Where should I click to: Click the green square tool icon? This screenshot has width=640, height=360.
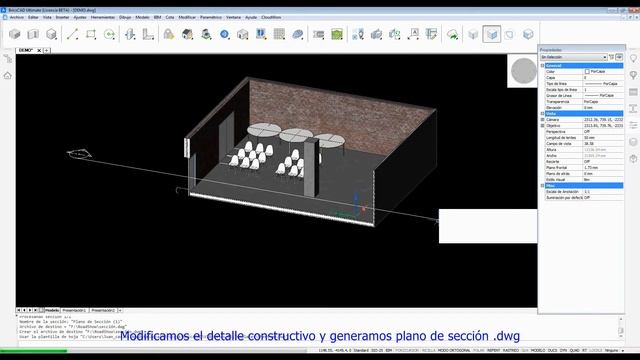[x=337, y=34]
